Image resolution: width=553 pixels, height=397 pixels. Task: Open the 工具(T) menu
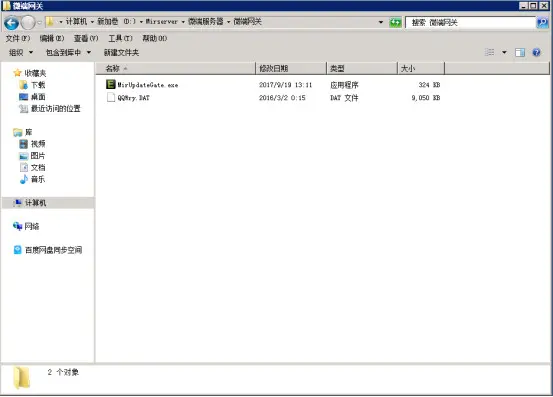pos(120,38)
